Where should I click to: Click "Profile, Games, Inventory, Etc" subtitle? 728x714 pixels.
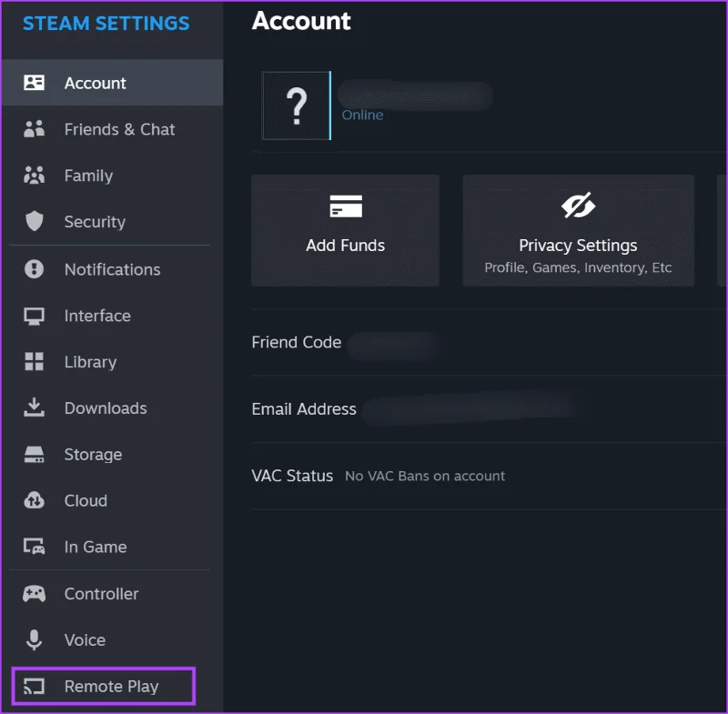pos(578,267)
